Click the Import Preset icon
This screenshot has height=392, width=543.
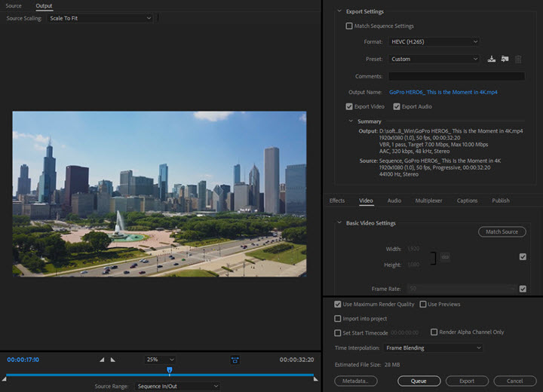tap(505, 59)
